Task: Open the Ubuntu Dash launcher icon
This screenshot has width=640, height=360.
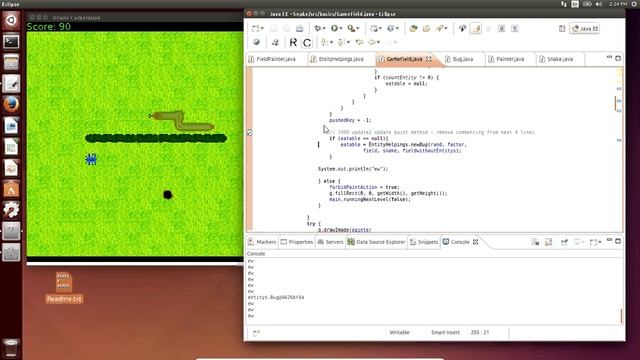Action: 11,20
